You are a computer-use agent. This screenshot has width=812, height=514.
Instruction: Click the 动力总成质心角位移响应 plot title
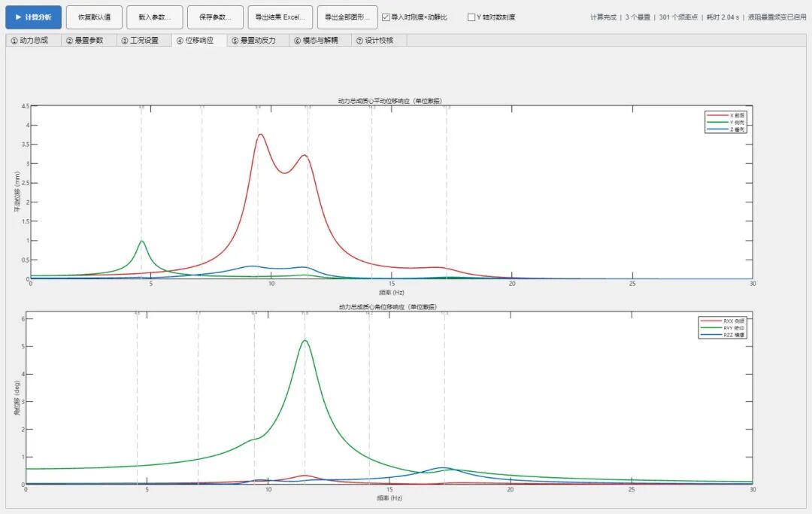point(388,307)
